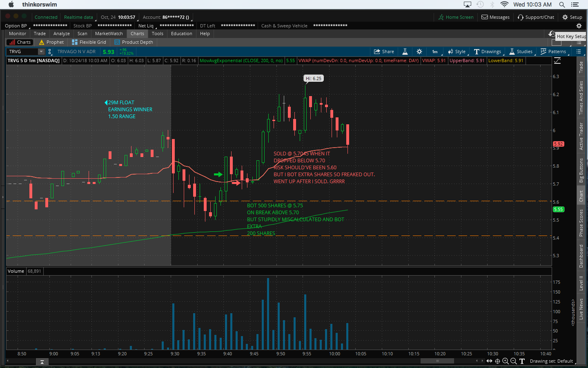Image resolution: width=588 pixels, height=368 pixels.
Task: Open the Active Trader sidebar panel
Action: [581, 136]
